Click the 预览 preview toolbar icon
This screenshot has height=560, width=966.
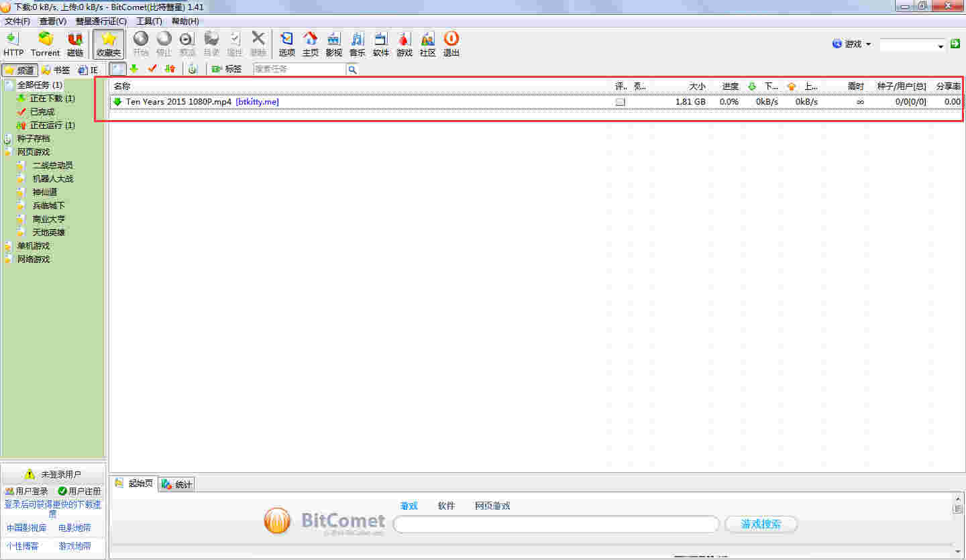187,44
